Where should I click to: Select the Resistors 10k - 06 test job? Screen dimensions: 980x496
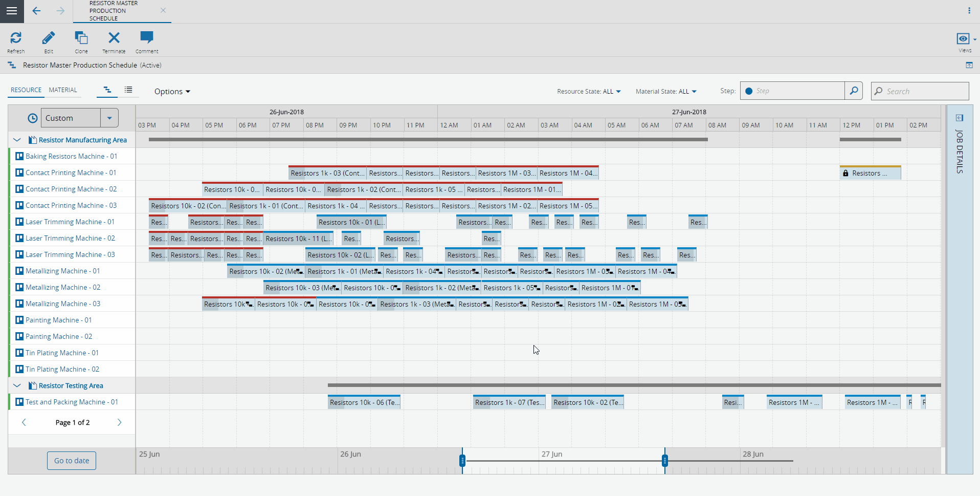[364, 402]
